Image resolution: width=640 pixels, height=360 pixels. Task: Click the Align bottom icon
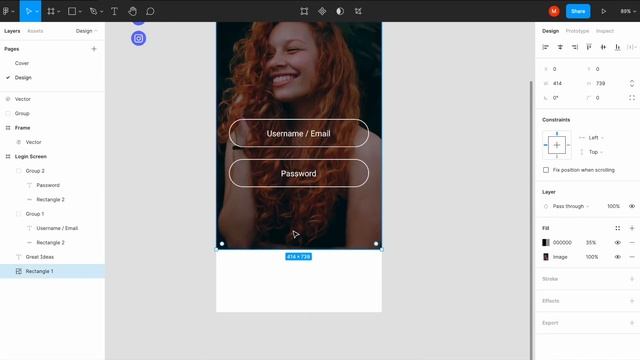coord(618,47)
